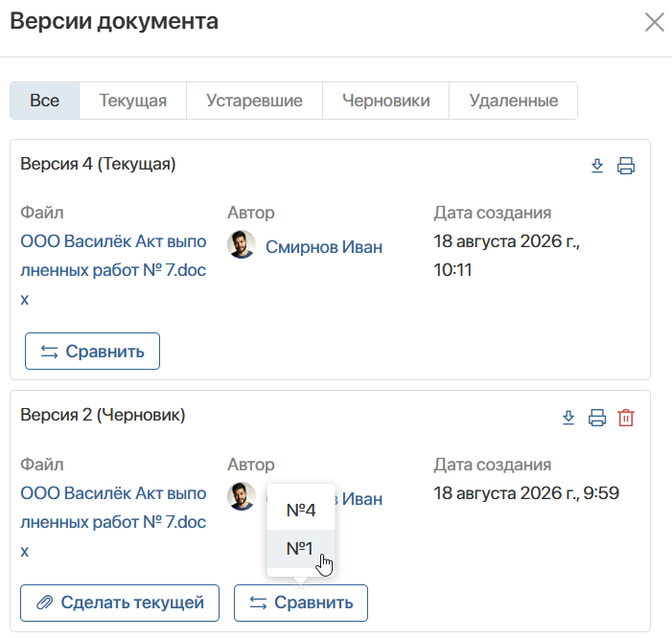Open Смирнов Иван profile in Version 4
The width and height of the screenshot is (672, 638).
[x=324, y=247]
